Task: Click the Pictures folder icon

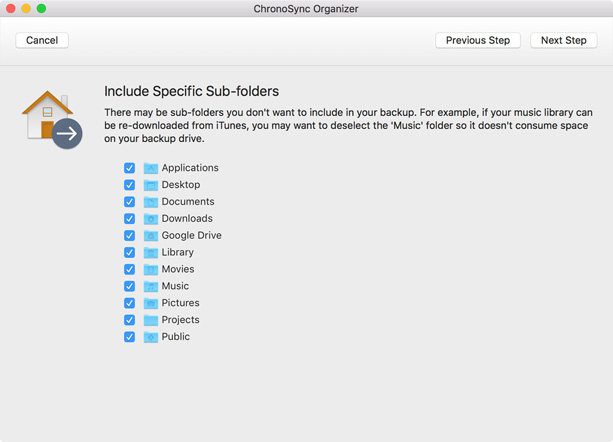Action: (151, 303)
